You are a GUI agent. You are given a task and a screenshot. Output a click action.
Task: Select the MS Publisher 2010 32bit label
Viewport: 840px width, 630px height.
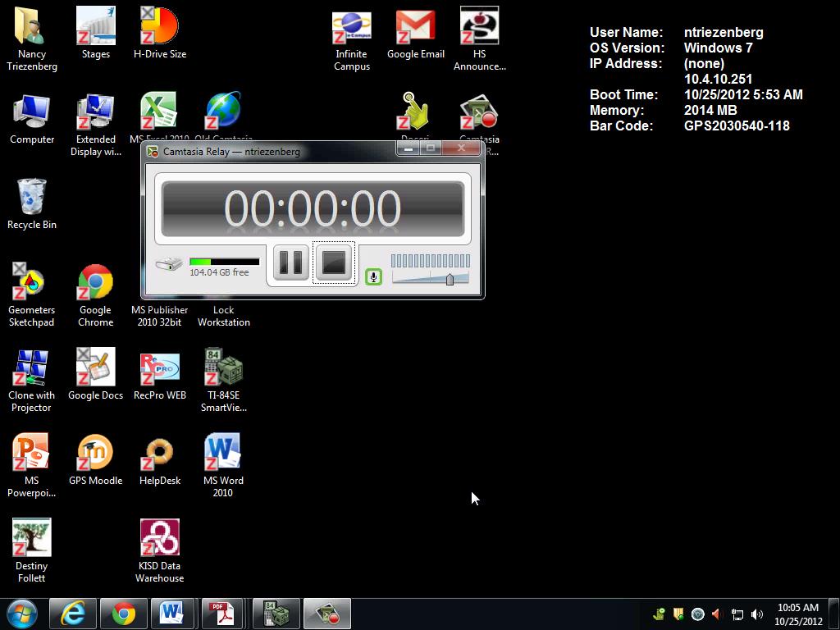[160, 316]
